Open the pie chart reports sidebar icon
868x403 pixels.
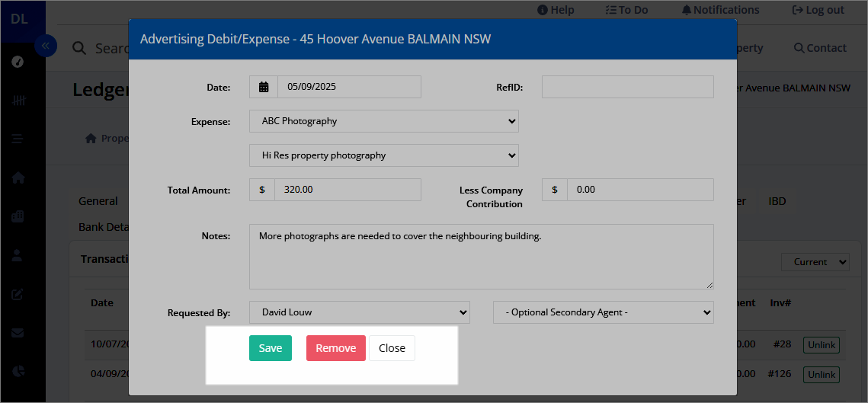pyautogui.click(x=18, y=371)
